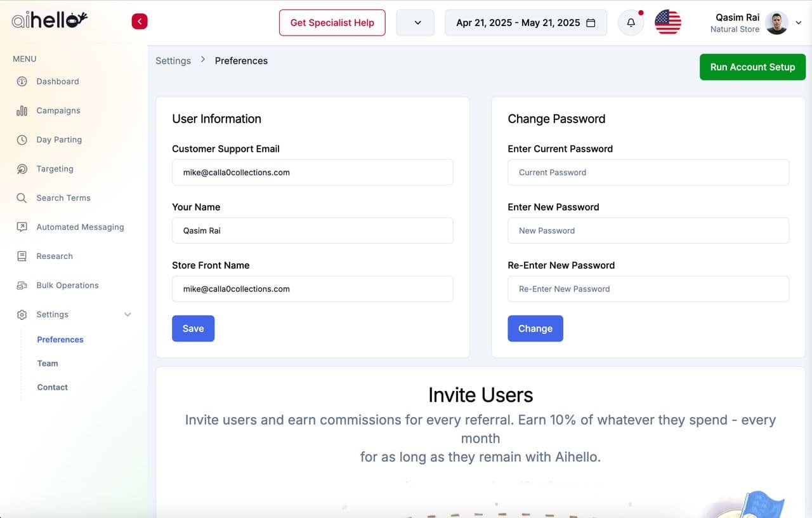Viewport: 812px width, 518px height.
Task: Open Campaigns via bar chart icon
Action: 22,110
